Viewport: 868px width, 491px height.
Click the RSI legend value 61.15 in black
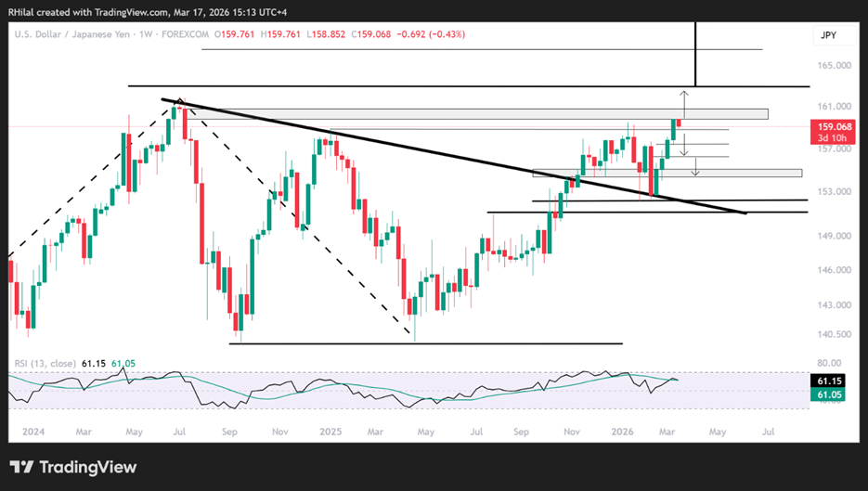coord(93,364)
